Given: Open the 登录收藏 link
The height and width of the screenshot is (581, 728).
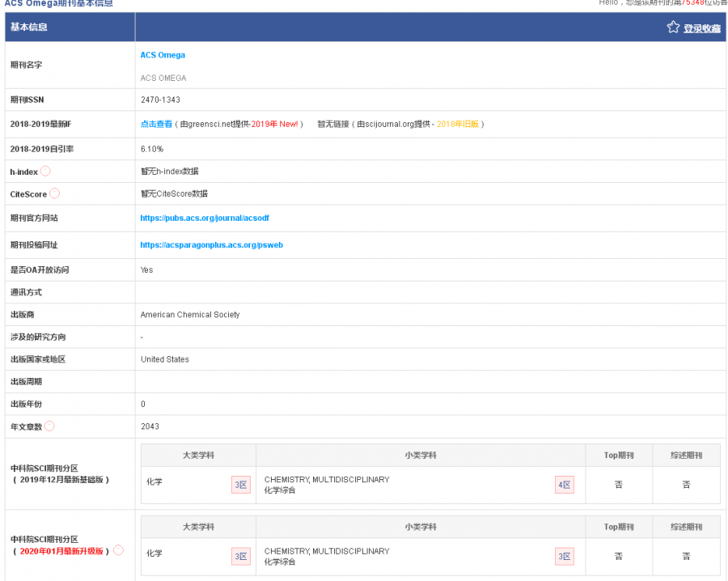Looking at the screenshot, I should [x=701, y=28].
